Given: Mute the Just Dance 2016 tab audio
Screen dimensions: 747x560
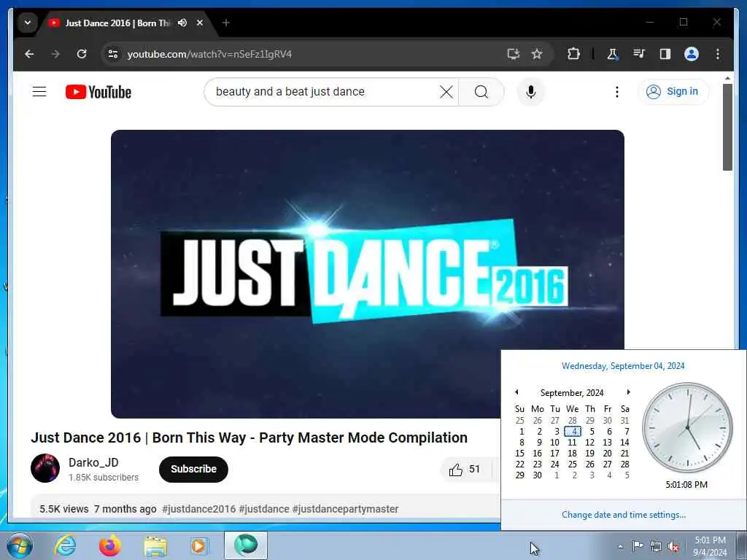Looking at the screenshot, I should tap(182, 23).
